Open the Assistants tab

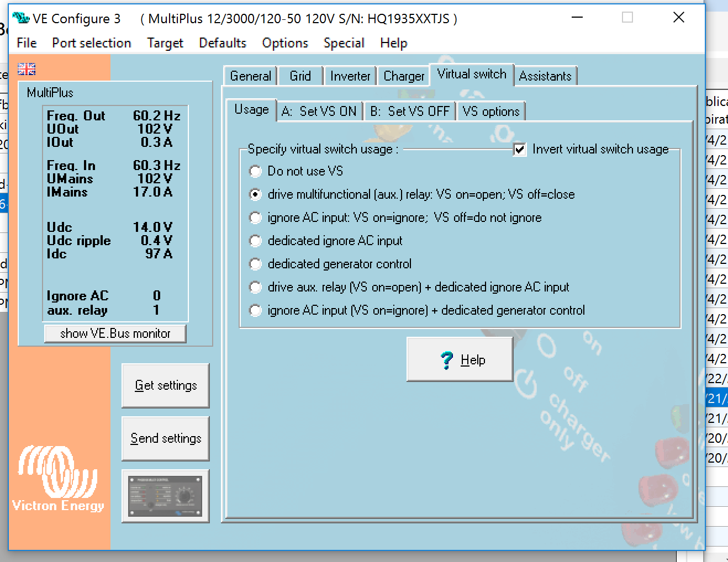(x=545, y=76)
